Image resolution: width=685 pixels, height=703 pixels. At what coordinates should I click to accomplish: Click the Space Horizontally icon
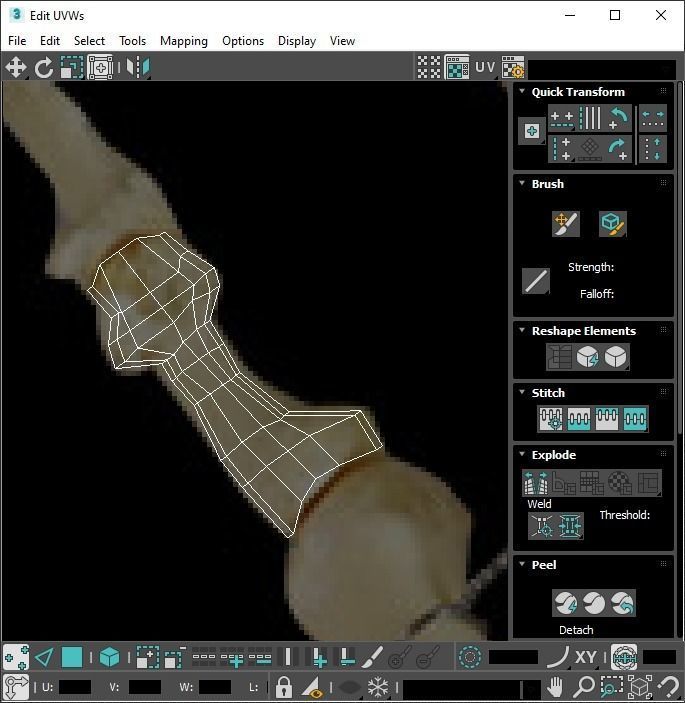[x=653, y=118]
